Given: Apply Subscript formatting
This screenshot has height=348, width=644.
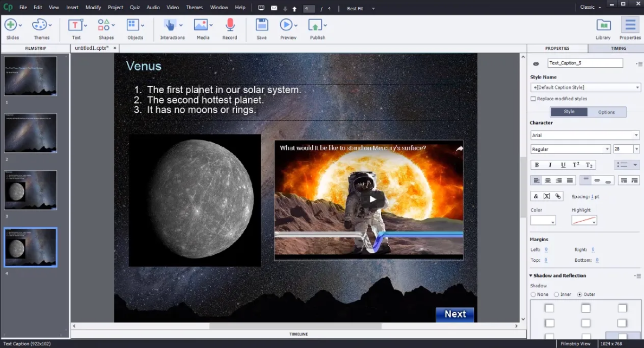Looking at the screenshot, I should [x=589, y=165].
